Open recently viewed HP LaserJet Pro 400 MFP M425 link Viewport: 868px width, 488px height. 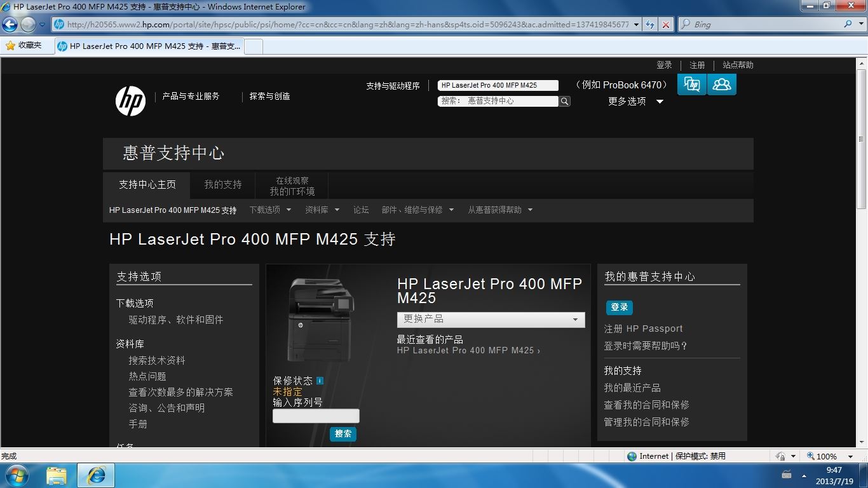tap(468, 350)
